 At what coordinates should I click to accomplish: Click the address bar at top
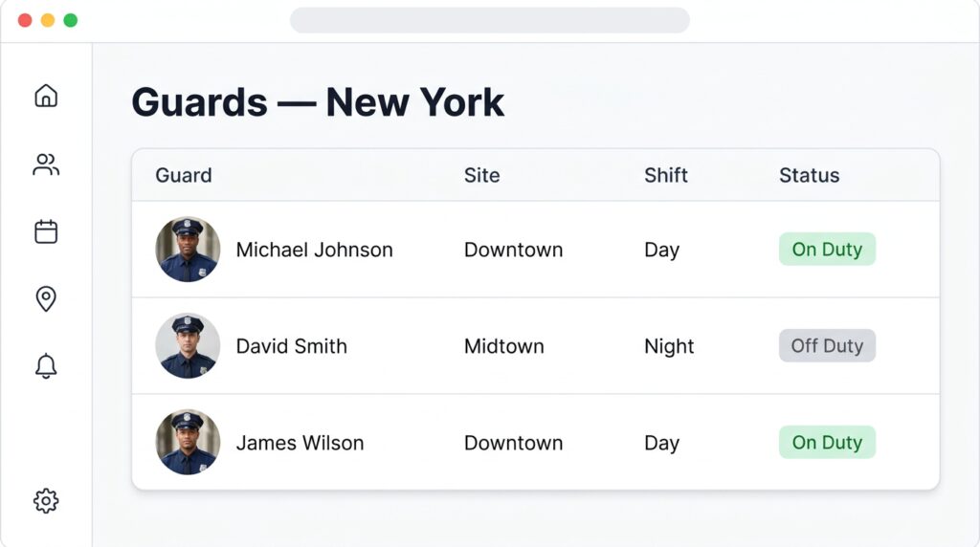(489, 20)
